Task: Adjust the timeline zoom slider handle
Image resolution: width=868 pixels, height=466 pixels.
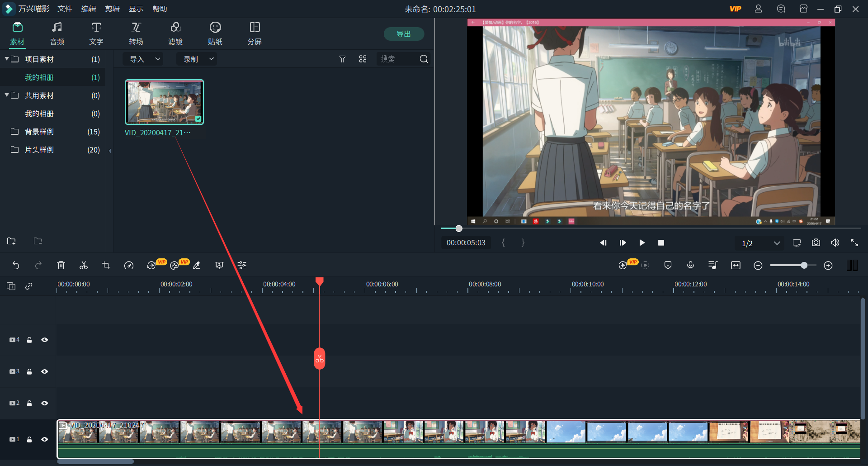Action: click(804, 266)
